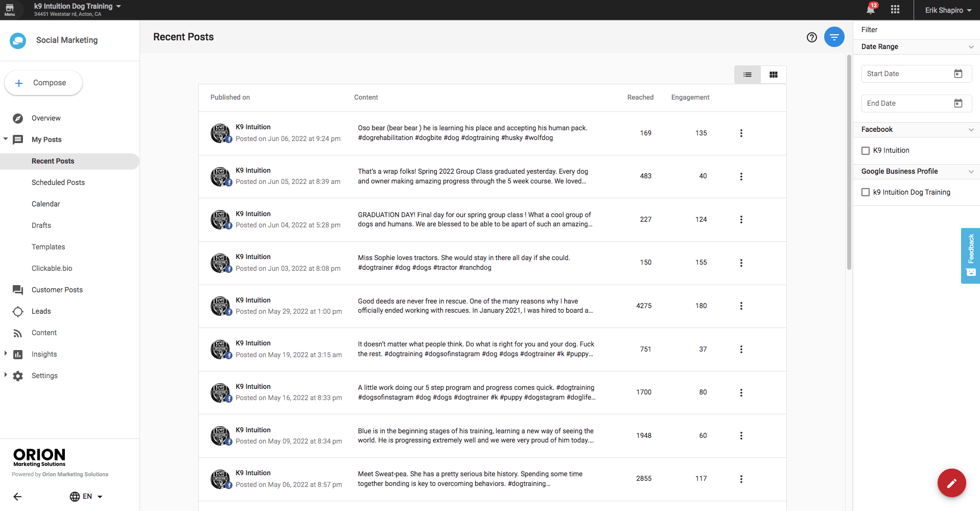
Task: Toggle the blue filter button
Action: pyautogui.click(x=834, y=37)
